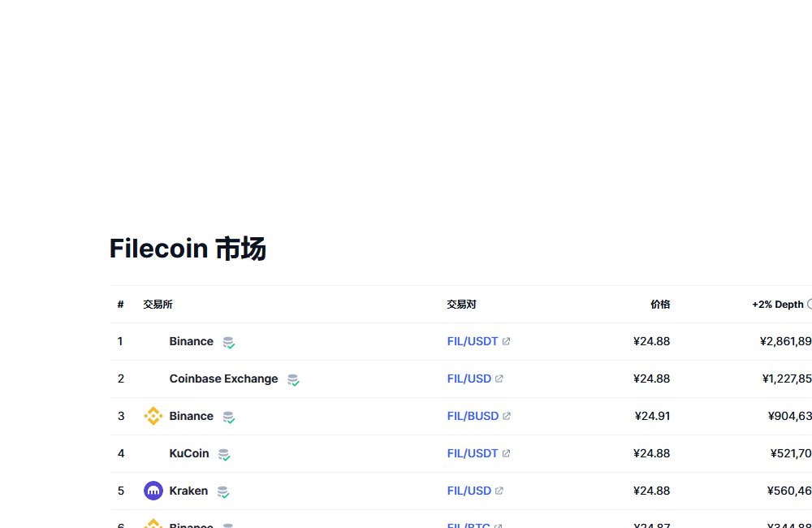
Task: Click external link icon next to Kraken FIL/USD
Action: coord(499,490)
